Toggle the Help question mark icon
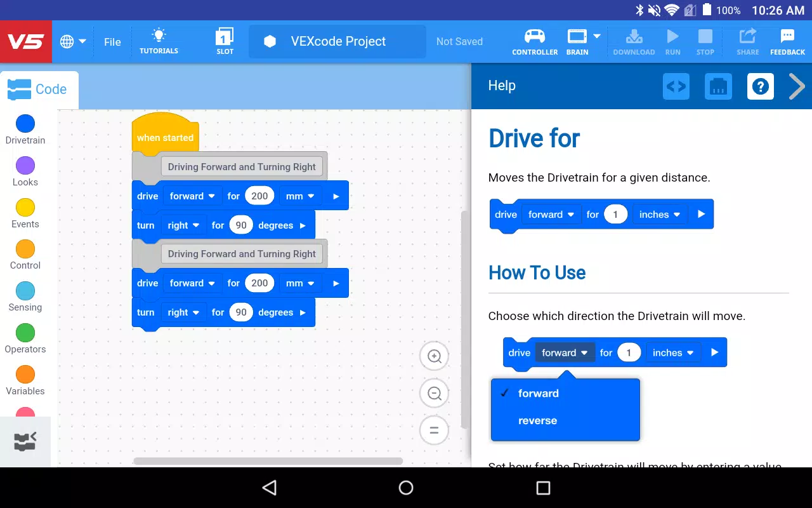Viewport: 812px width, 508px height. 761,86
